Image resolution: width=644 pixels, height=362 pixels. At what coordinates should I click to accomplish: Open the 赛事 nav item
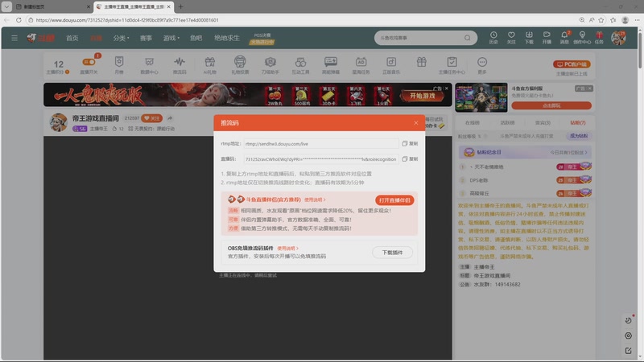point(146,38)
